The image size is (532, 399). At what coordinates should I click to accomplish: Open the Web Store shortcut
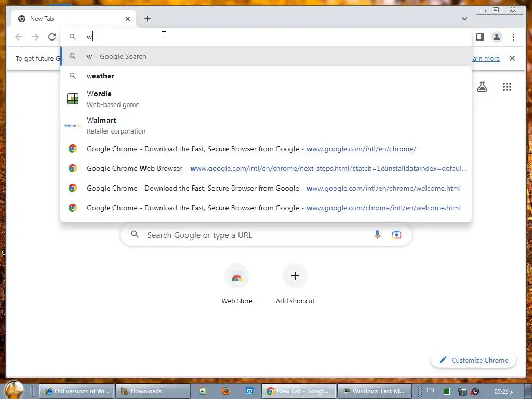tap(237, 284)
